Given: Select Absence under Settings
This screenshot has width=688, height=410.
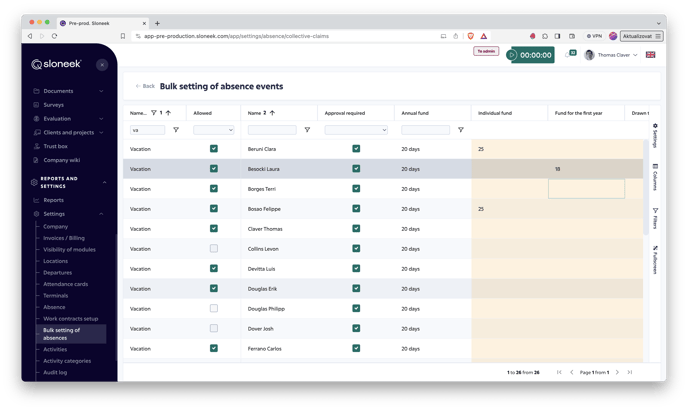Looking at the screenshot, I should pos(54,307).
